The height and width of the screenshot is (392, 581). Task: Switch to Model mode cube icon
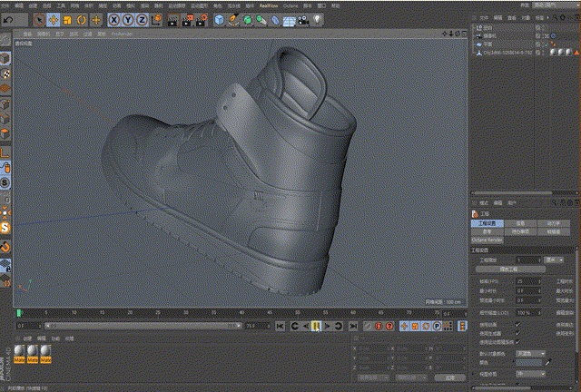click(x=5, y=59)
